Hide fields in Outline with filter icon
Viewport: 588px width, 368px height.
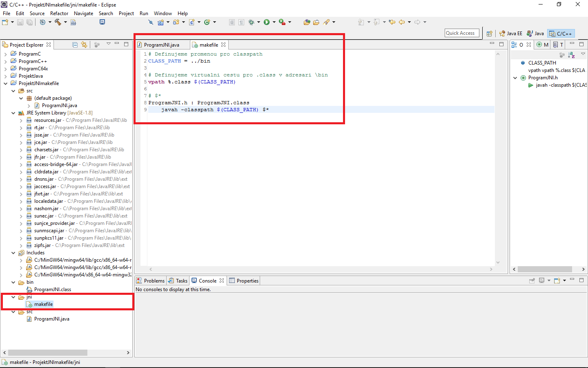(x=563, y=54)
